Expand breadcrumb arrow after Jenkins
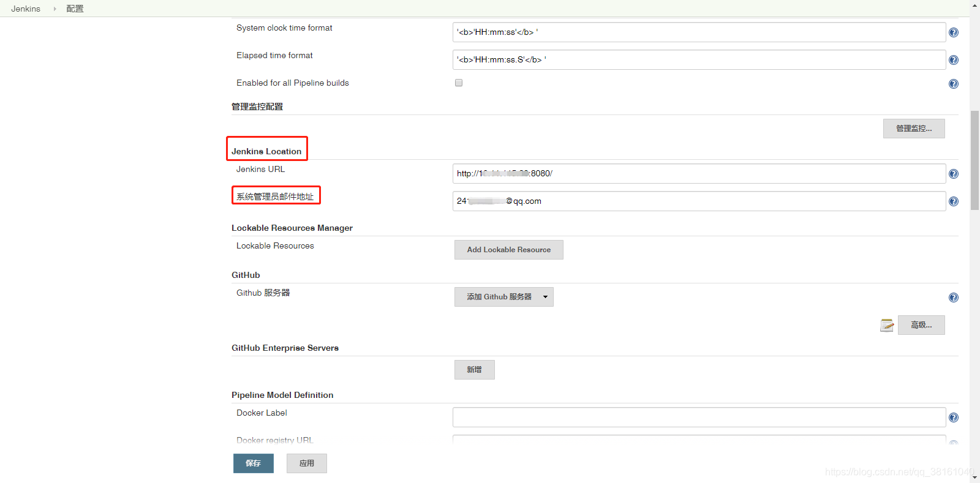The image size is (980, 483). tap(55, 9)
